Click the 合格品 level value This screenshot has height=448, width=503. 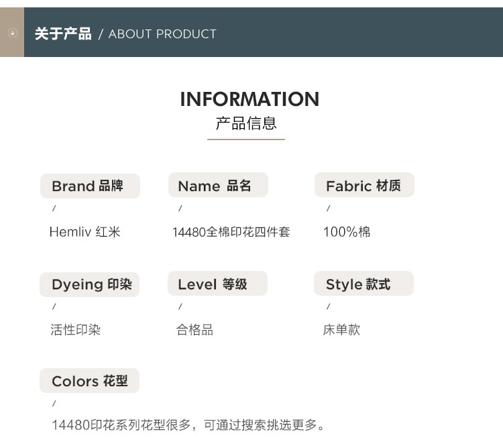194,330
